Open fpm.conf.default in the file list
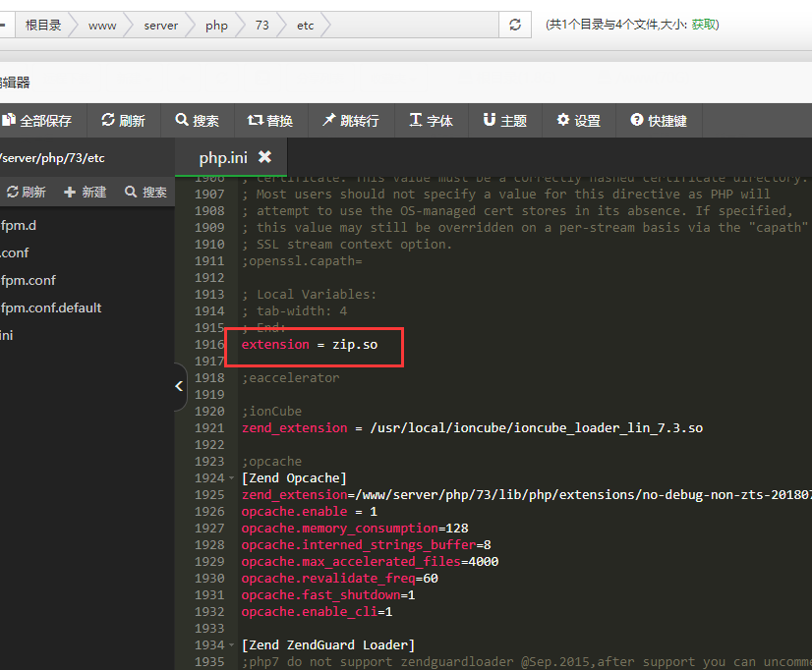Screen dimensions: 812x670 click(51, 307)
